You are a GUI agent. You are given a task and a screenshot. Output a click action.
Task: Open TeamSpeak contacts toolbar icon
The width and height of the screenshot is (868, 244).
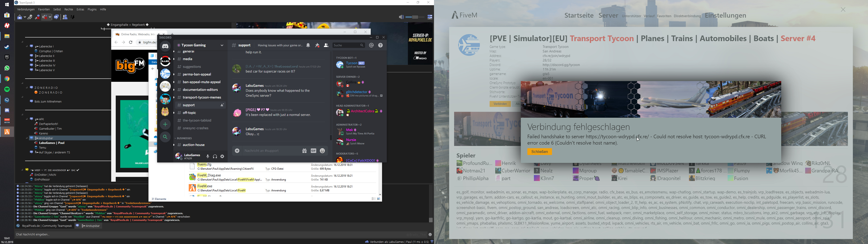(x=65, y=17)
